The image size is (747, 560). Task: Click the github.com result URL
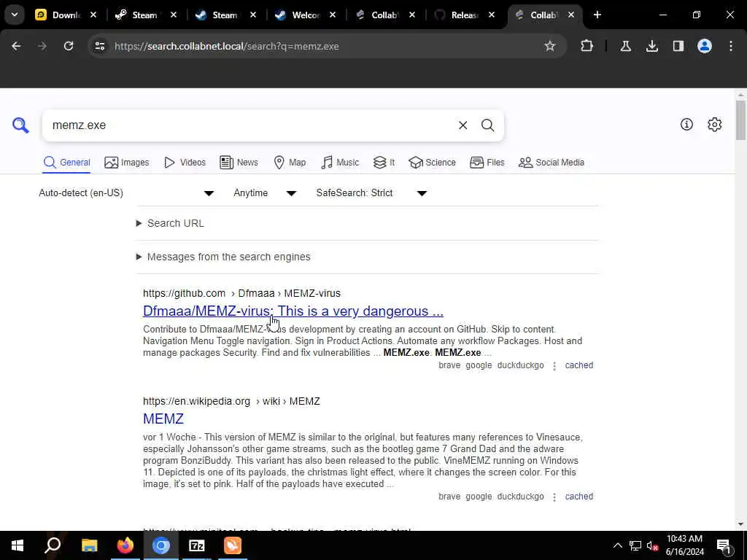[x=241, y=293]
